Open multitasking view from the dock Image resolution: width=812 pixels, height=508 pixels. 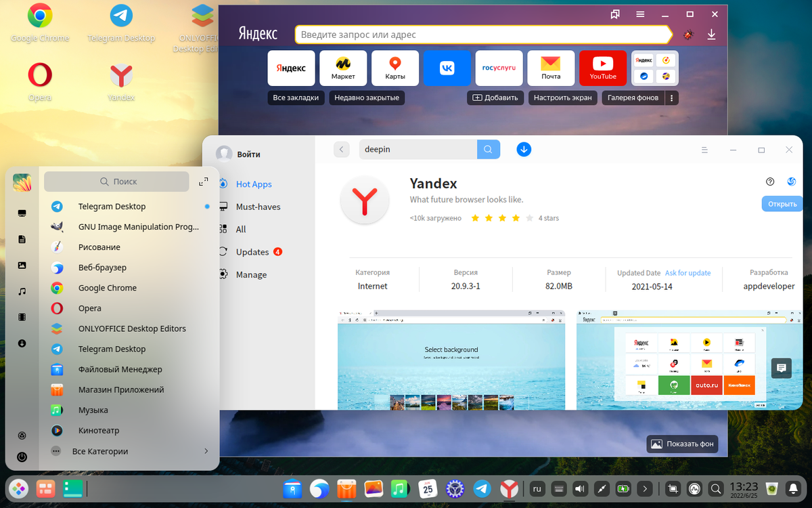tap(45, 488)
